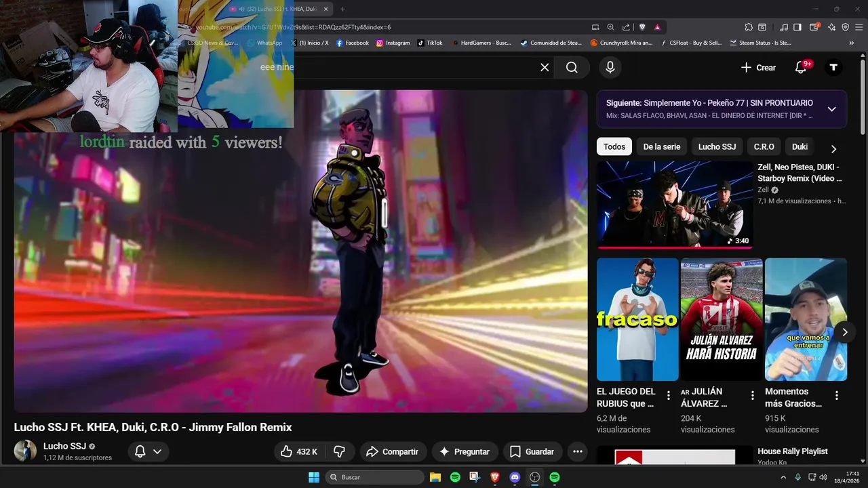
Task: Open options for EL JUEGO DEL RUBIUS Short
Action: point(668,395)
